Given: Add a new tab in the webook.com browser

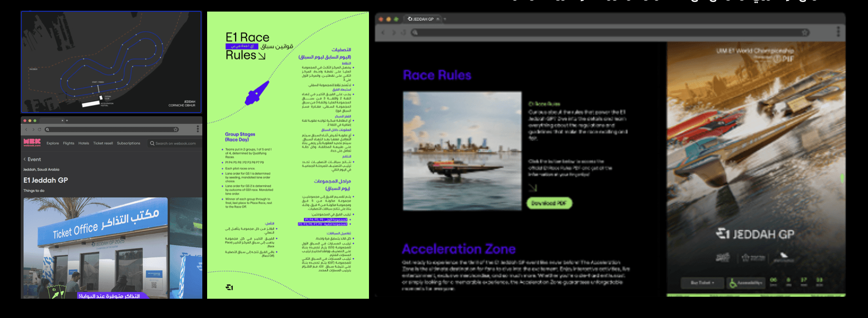Looking at the screenshot, I should [67, 120].
